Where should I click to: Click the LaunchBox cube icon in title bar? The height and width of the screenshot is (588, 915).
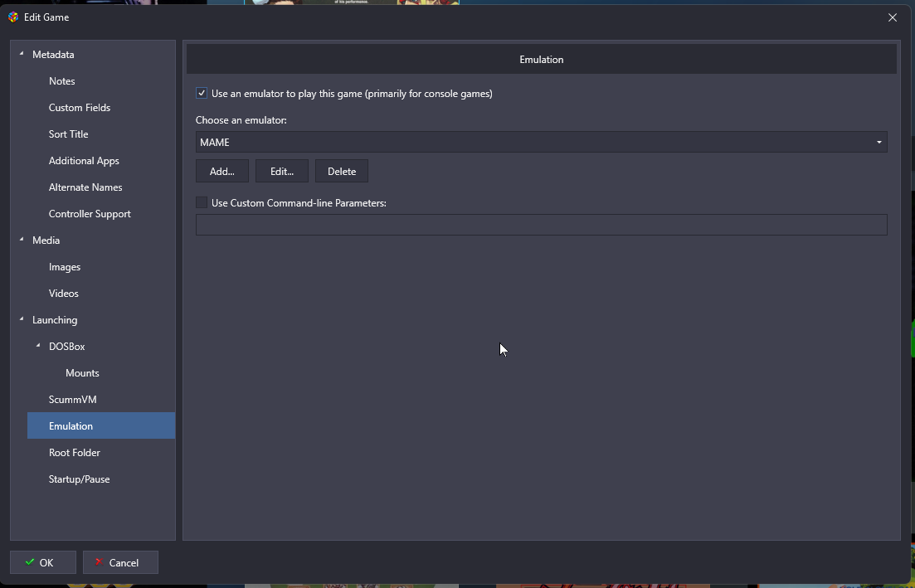(12, 17)
